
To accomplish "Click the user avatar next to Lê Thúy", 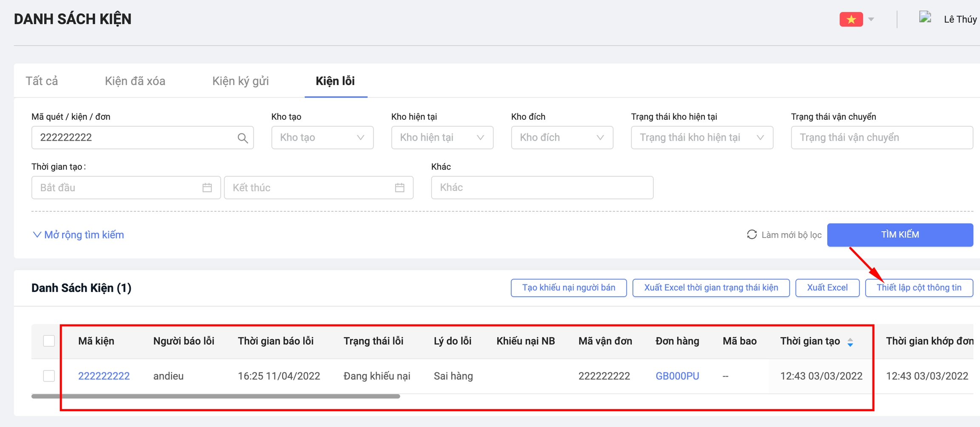I will tap(926, 18).
